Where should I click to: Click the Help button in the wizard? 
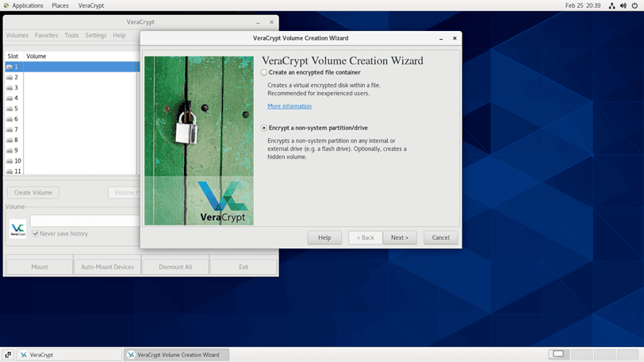tap(324, 237)
